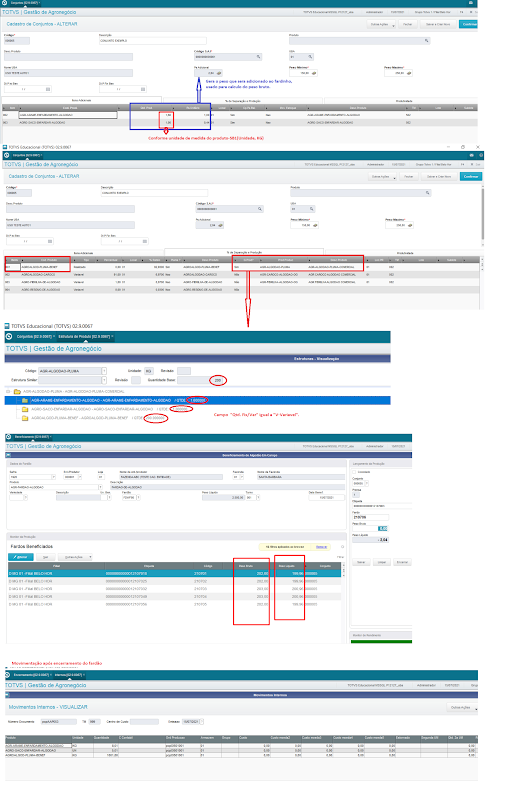This screenshot has width=512, height=809.
Task: Select the AGRO-SACO-ENFARDAR-ALGODAO row in the Movimentos Internos grid
Action: coord(242,750)
